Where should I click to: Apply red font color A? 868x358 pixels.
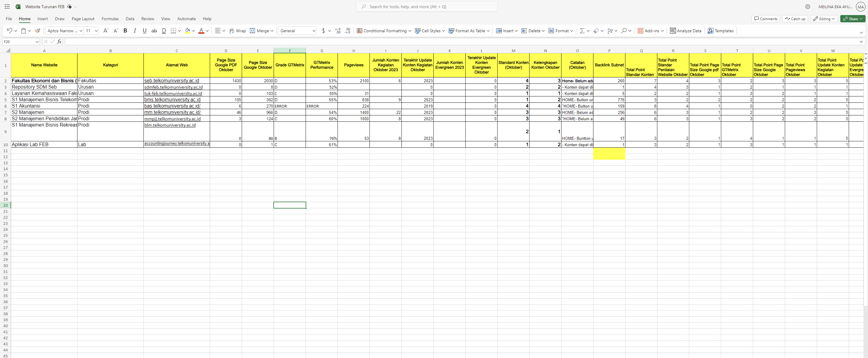[x=201, y=31]
